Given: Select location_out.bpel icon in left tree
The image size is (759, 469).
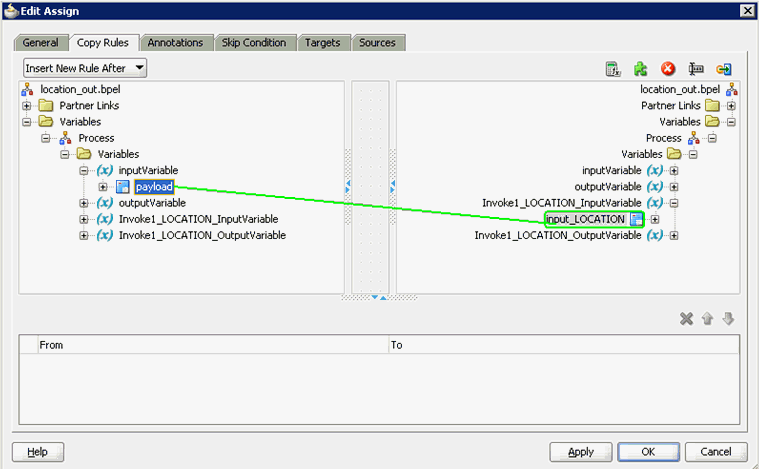Looking at the screenshot, I should tap(27, 89).
